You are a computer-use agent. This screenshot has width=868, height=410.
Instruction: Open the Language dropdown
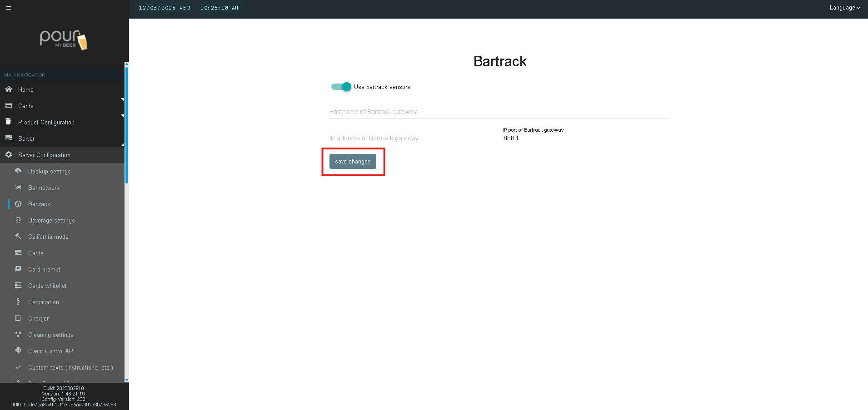(844, 8)
